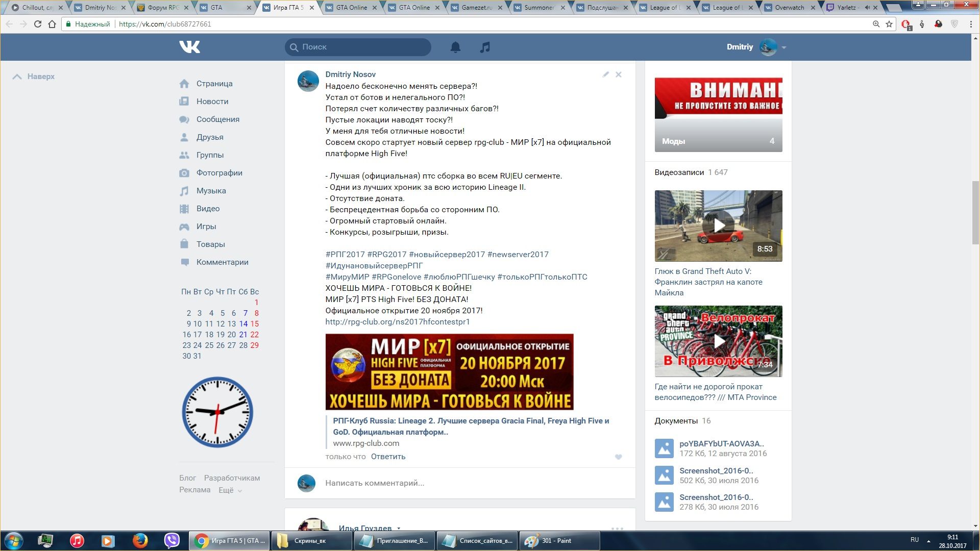Open Страница in the sidebar
The height and width of the screenshot is (551, 980).
click(214, 84)
